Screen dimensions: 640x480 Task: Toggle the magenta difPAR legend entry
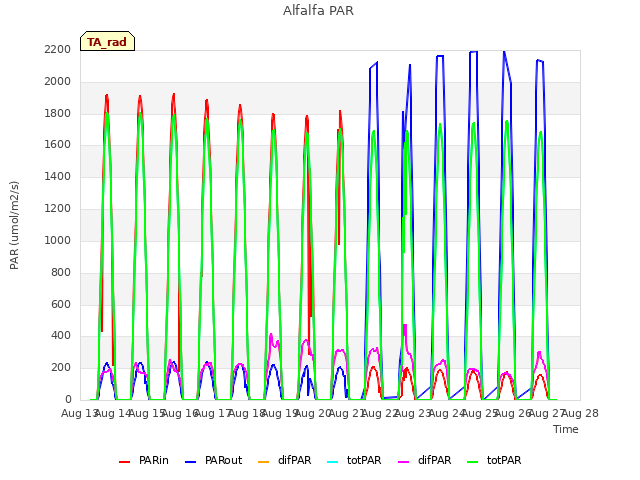424,460
